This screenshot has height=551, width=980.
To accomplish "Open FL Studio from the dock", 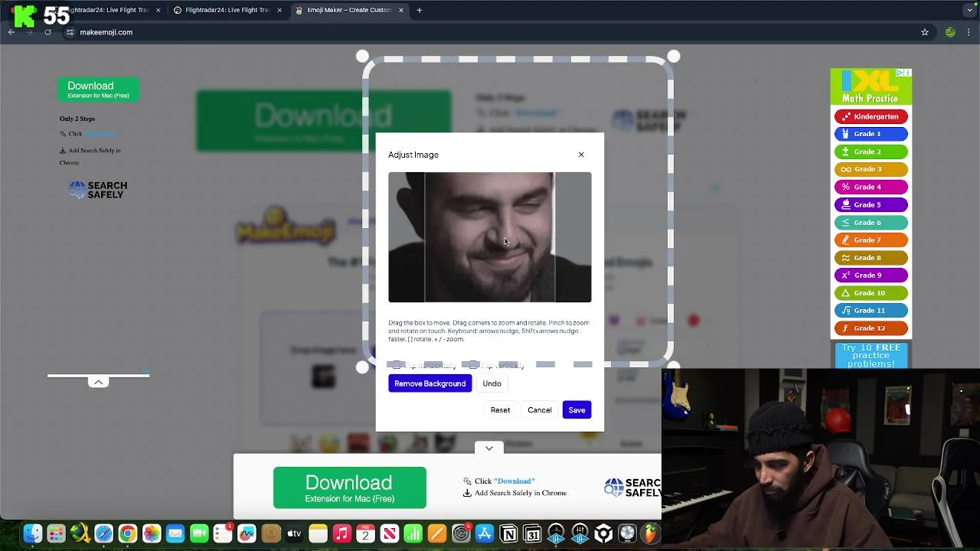I will tap(651, 533).
